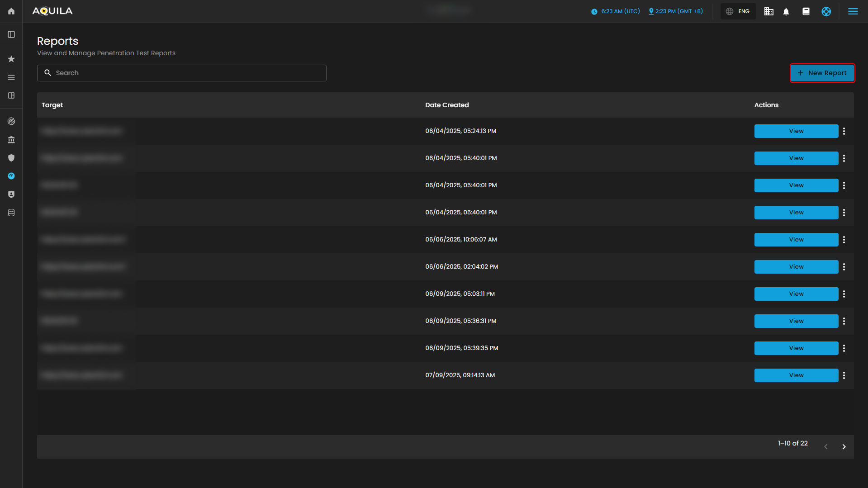The width and height of the screenshot is (868, 488).
Task: Open the blue hamburger menu at top right
Action: click(853, 12)
